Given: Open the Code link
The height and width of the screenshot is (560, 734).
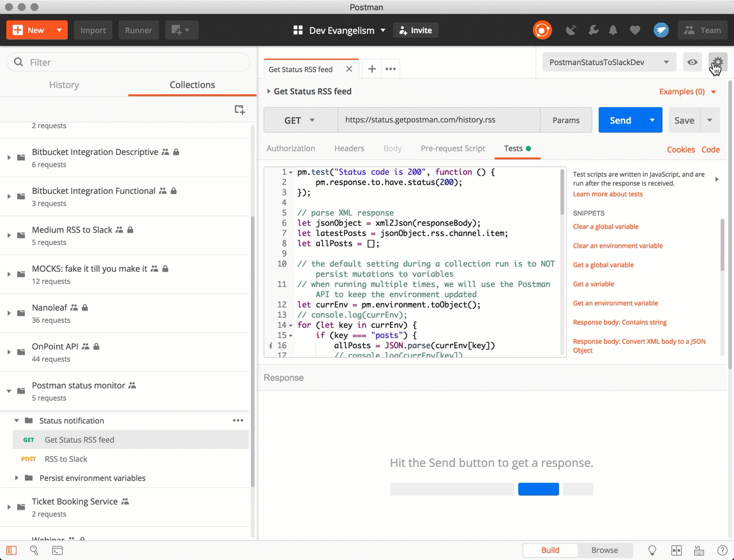Looking at the screenshot, I should click(x=710, y=150).
